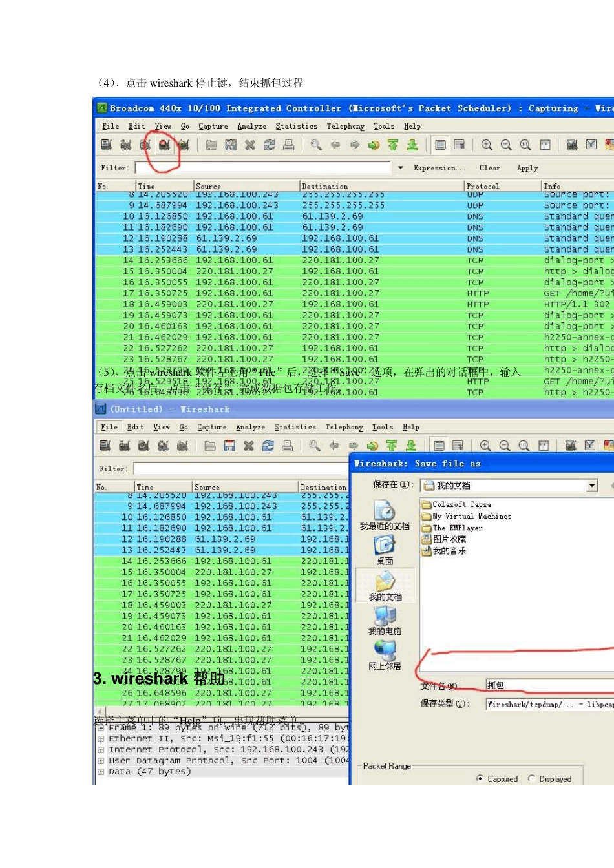Click Clear filter button in capturing window
The image size is (614, 868).
click(x=490, y=168)
